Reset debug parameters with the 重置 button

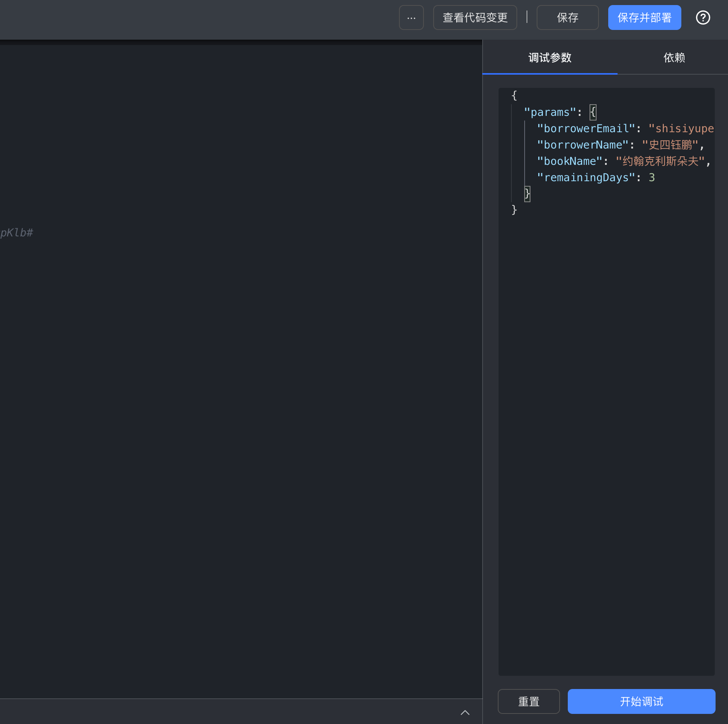point(528,701)
